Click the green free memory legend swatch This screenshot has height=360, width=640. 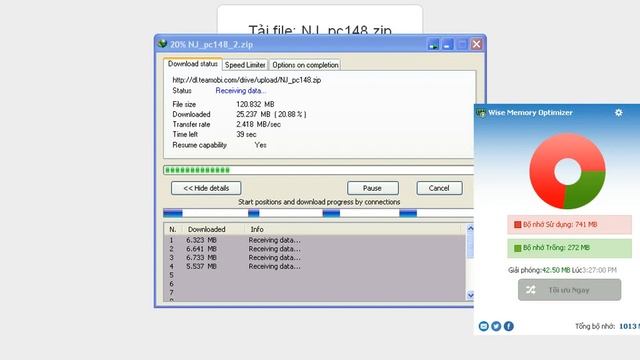pos(518,248)
